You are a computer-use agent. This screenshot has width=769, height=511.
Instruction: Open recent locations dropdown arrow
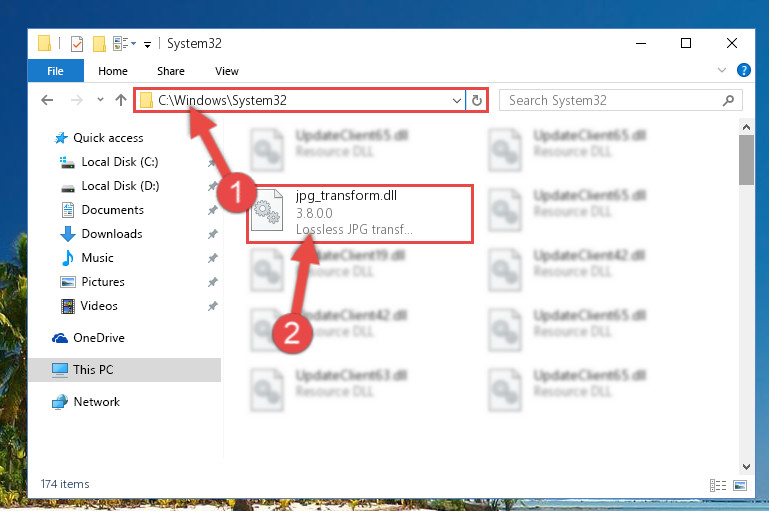point(100,100)
